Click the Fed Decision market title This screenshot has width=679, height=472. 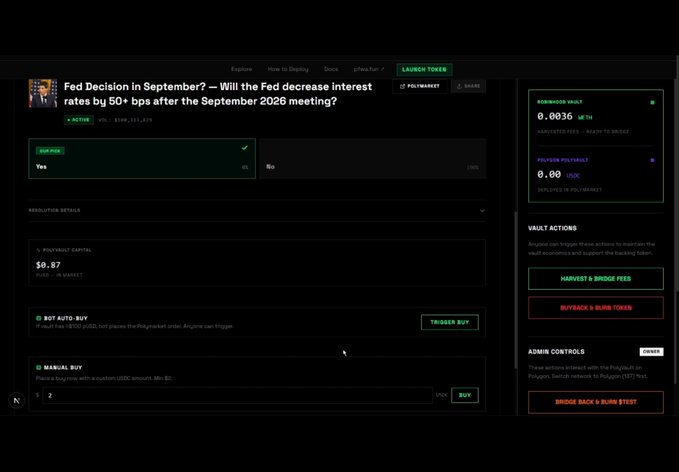coord(218,94)
